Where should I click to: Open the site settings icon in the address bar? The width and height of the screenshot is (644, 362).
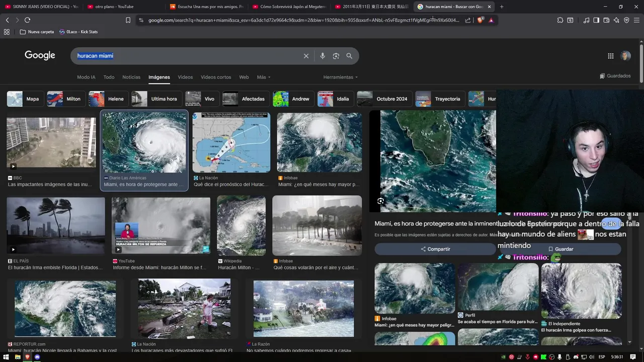[141, 20]
